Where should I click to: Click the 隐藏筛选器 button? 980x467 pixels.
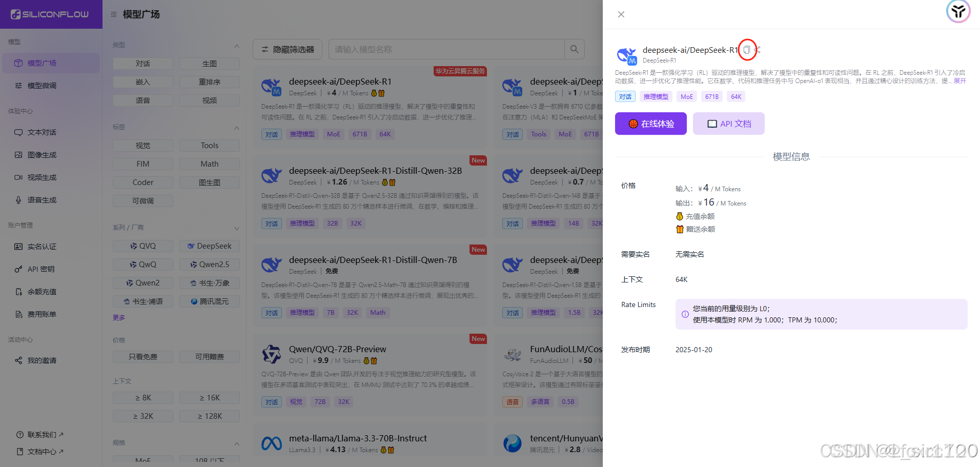288,49
